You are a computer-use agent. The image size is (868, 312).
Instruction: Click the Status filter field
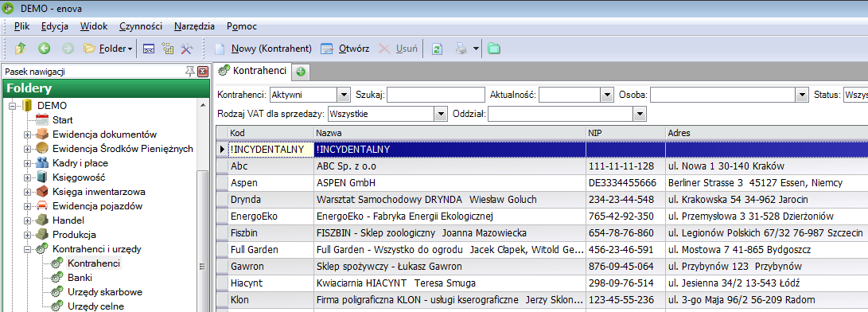pos(855,95)
